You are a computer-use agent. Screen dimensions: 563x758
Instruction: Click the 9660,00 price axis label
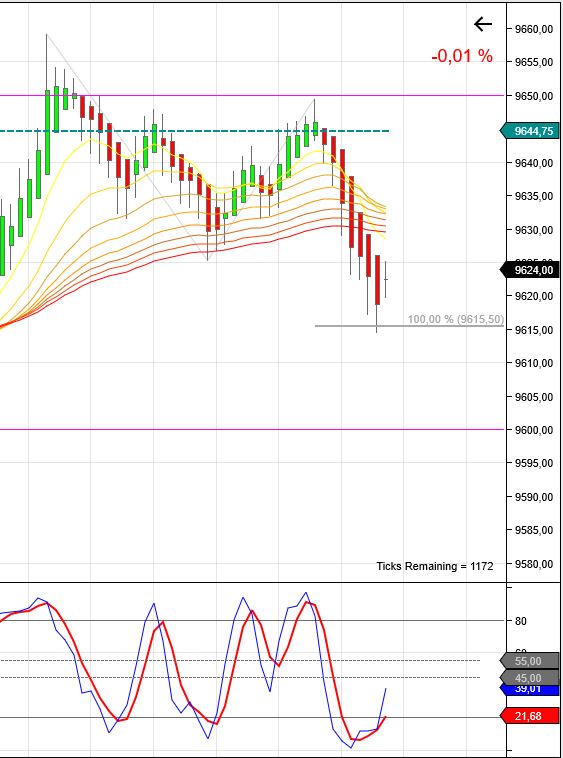click(534, 29)
